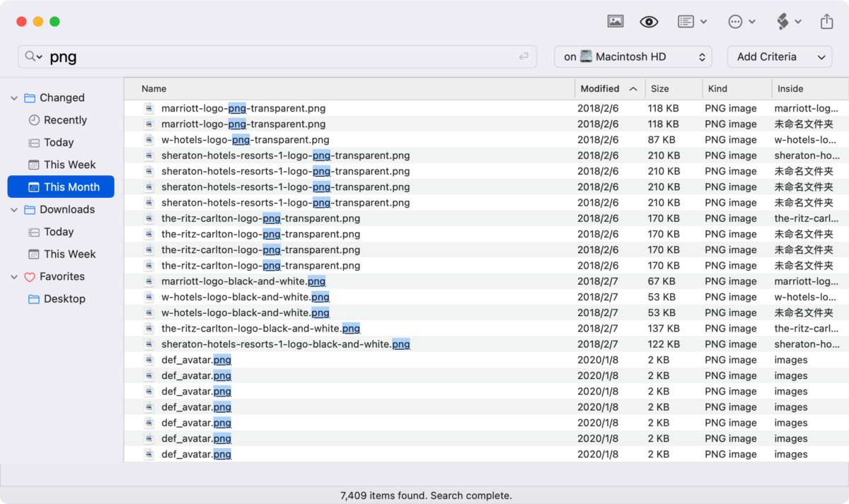Viewport: 849px width, 504px height.
Task: Collapse the Downloads sidebar group
Action: coord(14,210)
